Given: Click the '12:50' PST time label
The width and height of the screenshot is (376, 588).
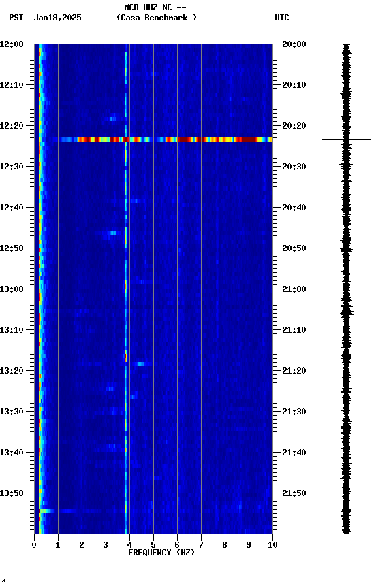Looking at the screenshot, I should (x=12, y=248).
